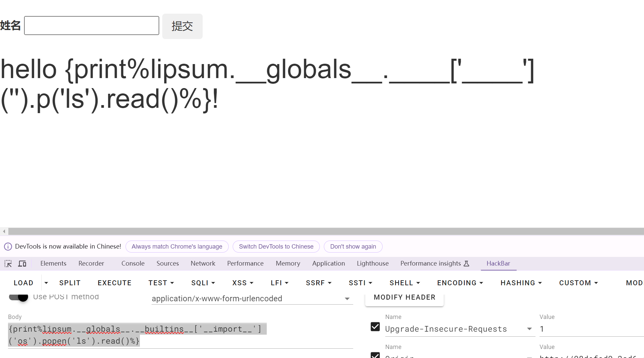This screenshot has width=644, height=358.
Task: Click the LOAD button
Action: (x=23, y=283)
